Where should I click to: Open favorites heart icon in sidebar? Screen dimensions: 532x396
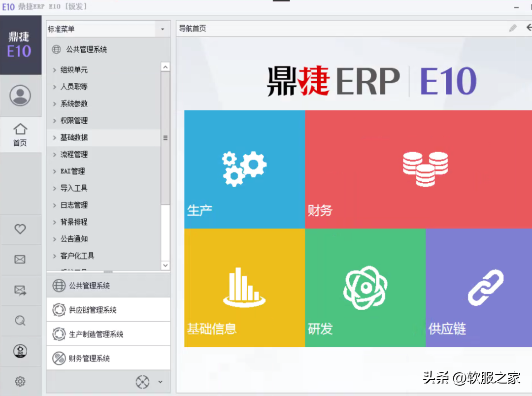click(x=20, y=229)
